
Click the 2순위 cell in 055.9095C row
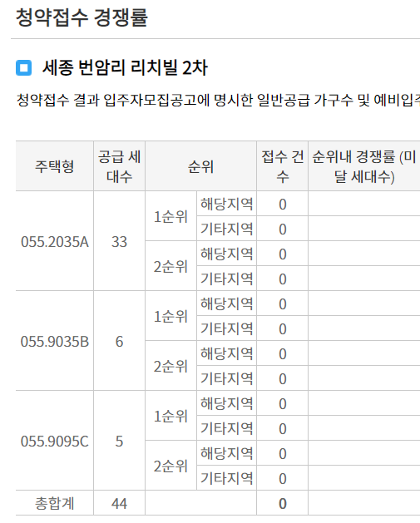pos(170,466)
